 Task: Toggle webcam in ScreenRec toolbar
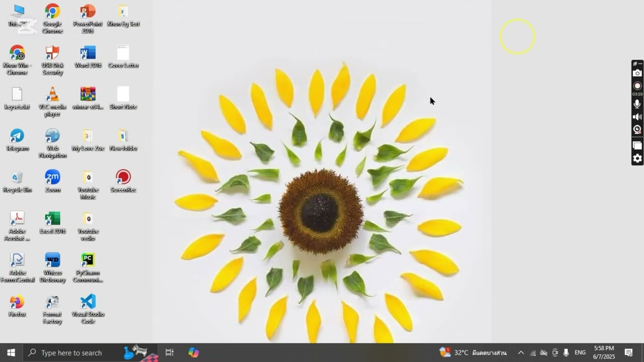point(637,130)
